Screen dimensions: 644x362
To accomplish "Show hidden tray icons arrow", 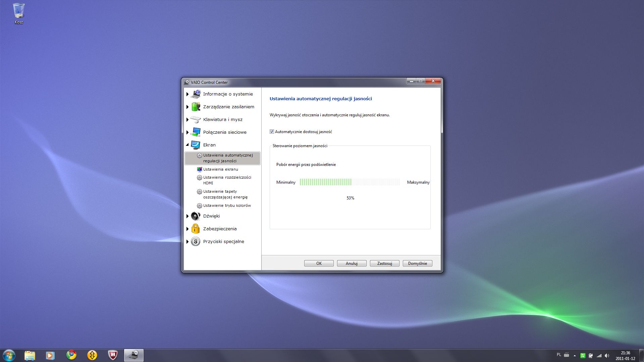I will click(x=575, y=356).
